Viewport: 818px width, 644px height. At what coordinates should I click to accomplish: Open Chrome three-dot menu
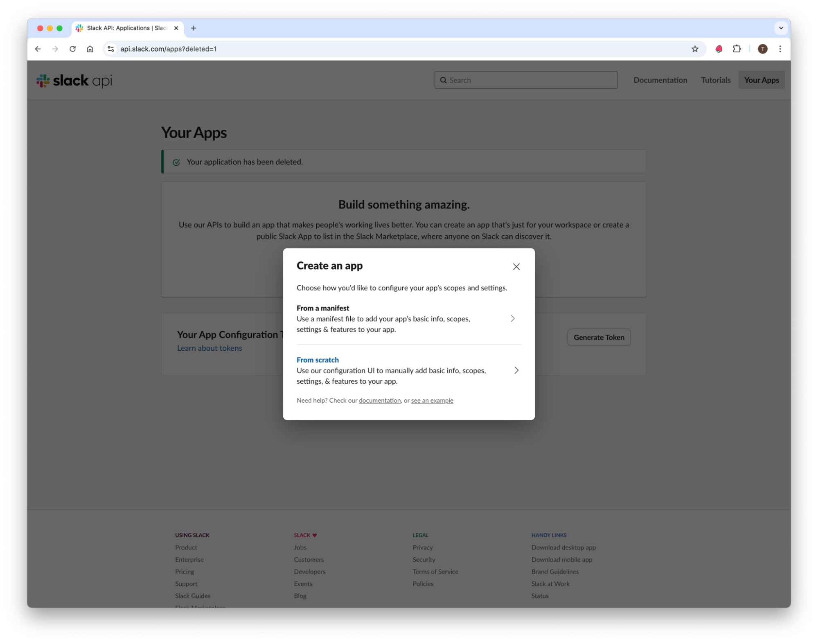(780, 49)
